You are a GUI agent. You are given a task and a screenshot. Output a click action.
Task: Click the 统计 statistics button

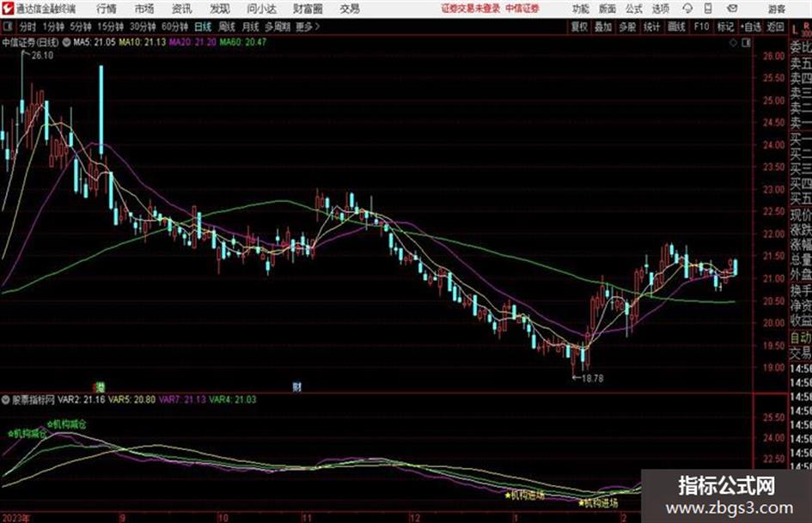(x=652, y=27)
